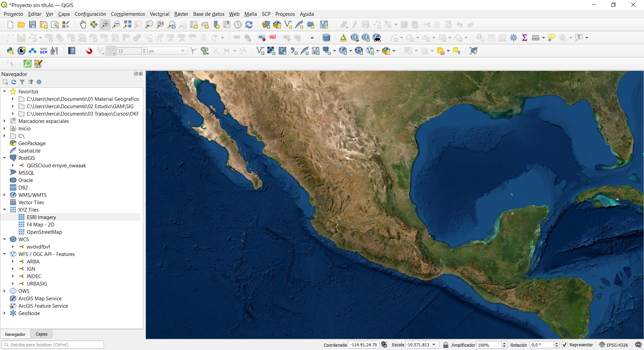Select MSSQL in the browser tree
The height and width of the screenshot is (350, 644).
coord(26,173)
